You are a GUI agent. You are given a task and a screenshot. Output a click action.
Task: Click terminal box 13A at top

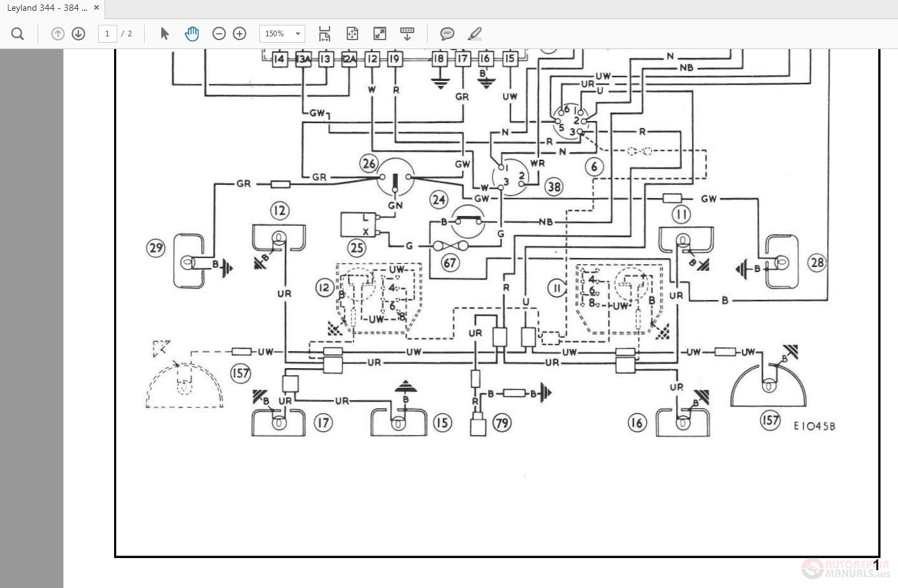coord(303,59)
